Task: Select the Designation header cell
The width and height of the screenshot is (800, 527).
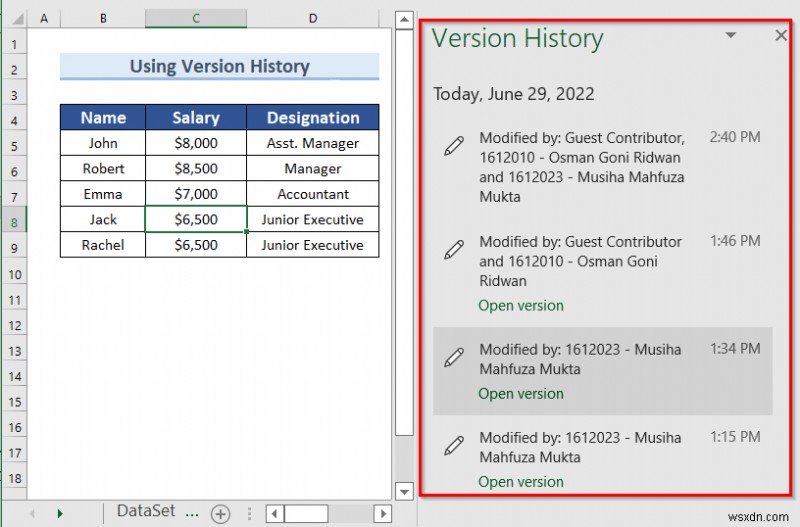Action: coord(313,117)
